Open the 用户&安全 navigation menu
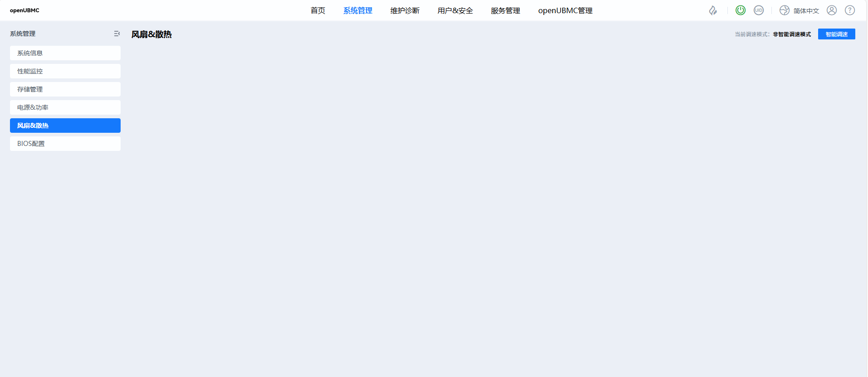The width and height of the screenshot is (868, 377). click(455, 10)
